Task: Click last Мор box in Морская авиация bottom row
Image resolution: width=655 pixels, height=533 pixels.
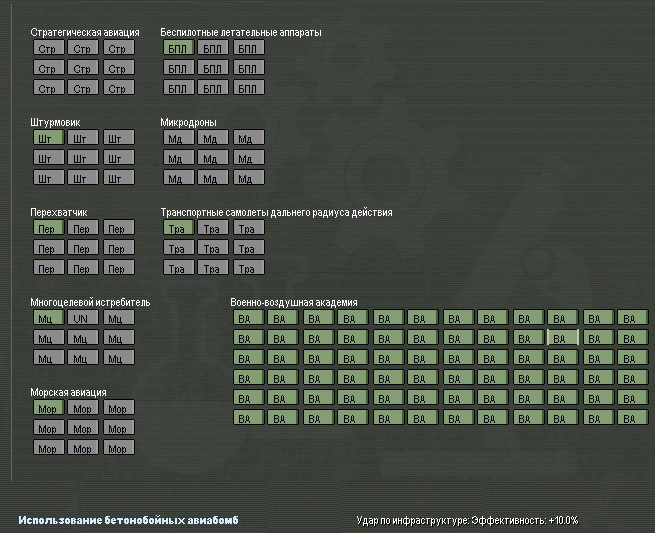Action: [119, 448]
